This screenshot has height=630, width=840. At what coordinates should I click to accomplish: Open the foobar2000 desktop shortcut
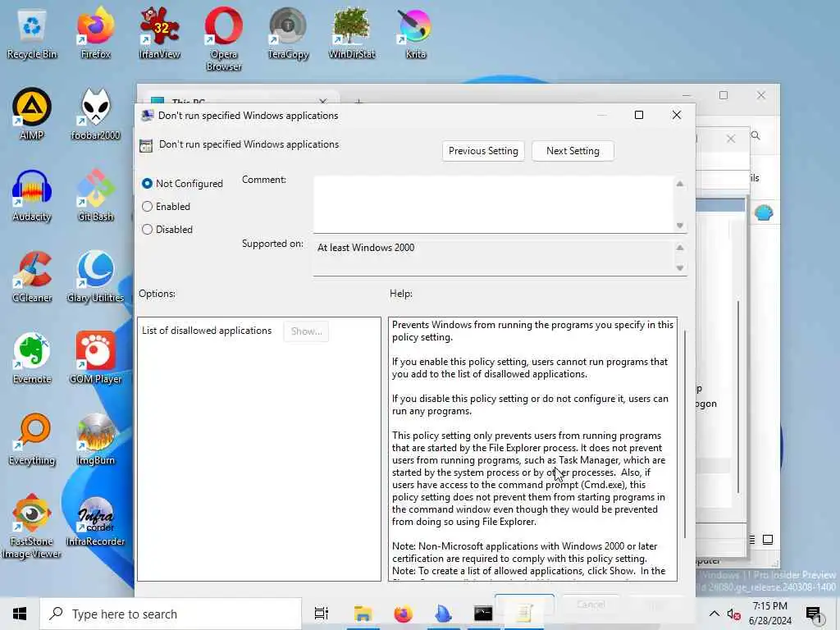95,115
